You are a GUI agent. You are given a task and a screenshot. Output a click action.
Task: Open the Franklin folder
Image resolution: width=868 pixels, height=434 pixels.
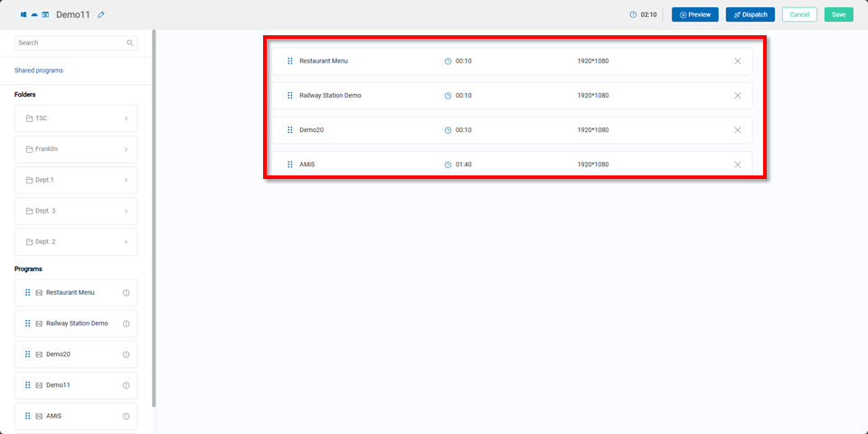pyautogui.click(x=76, y=149)
